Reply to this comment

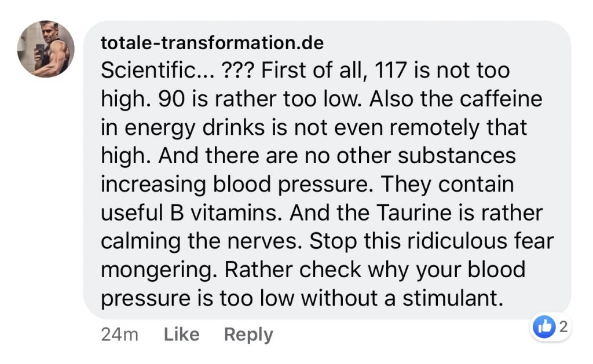[x=248, y=335]
